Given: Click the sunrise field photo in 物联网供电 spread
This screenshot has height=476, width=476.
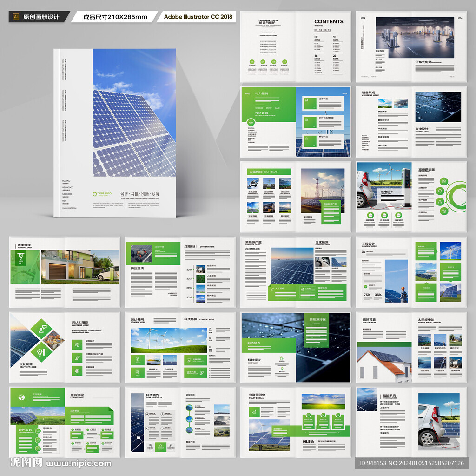Looking at the screenshot, I should [324, 401].
